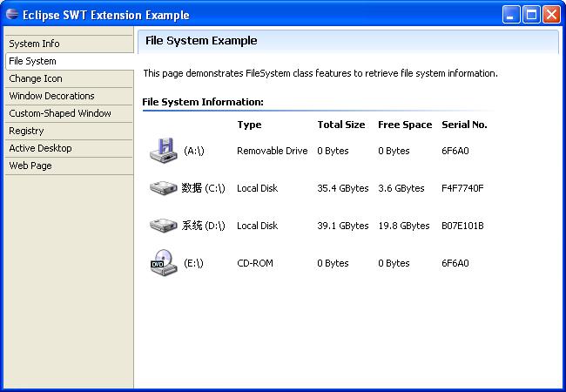
Task: Click the Eclipse logo in title bar
Action: (x=12, y=15)
